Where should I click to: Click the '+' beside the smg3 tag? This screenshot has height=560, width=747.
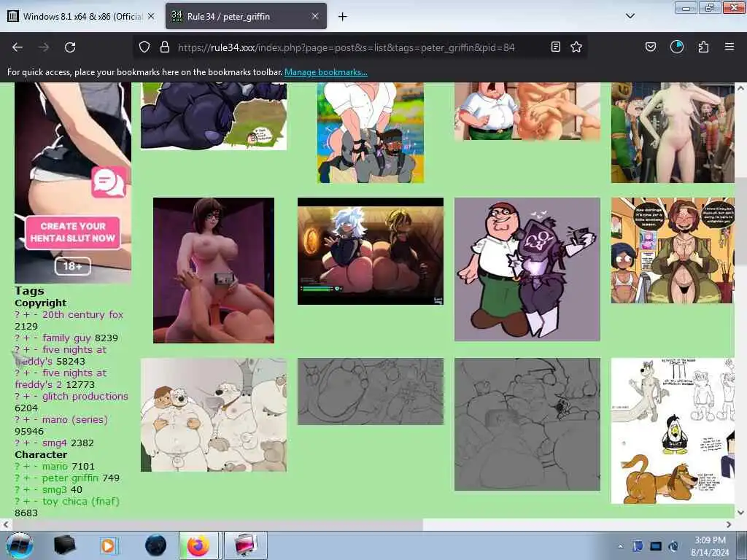pyautogui.click(x=27, y=489)
